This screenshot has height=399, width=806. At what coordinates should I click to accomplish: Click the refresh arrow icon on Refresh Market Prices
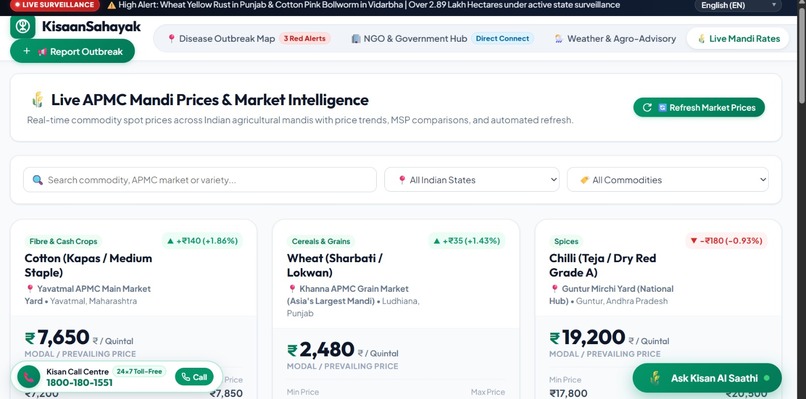coord(647,107)
